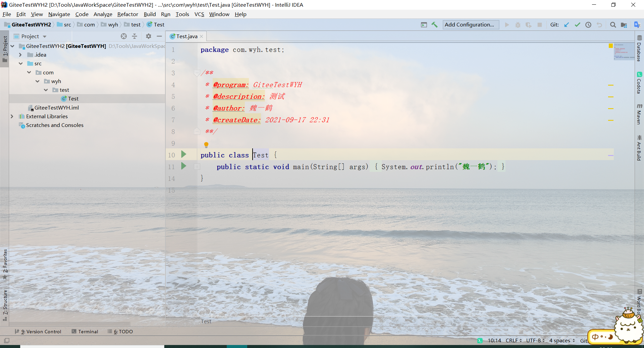Click the 10:14 caret position indicator
Viewport: 644px width, 348px height.
point(494,341)
